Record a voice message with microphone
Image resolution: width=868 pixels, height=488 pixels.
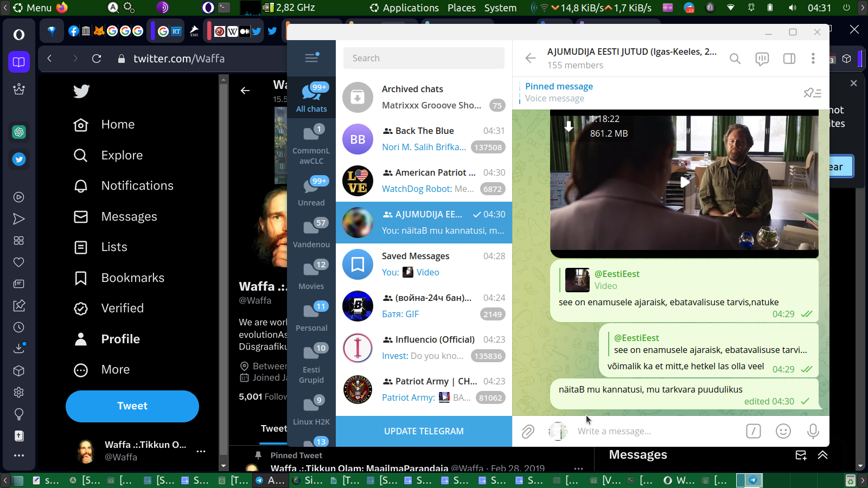click(x=813, y=431)
